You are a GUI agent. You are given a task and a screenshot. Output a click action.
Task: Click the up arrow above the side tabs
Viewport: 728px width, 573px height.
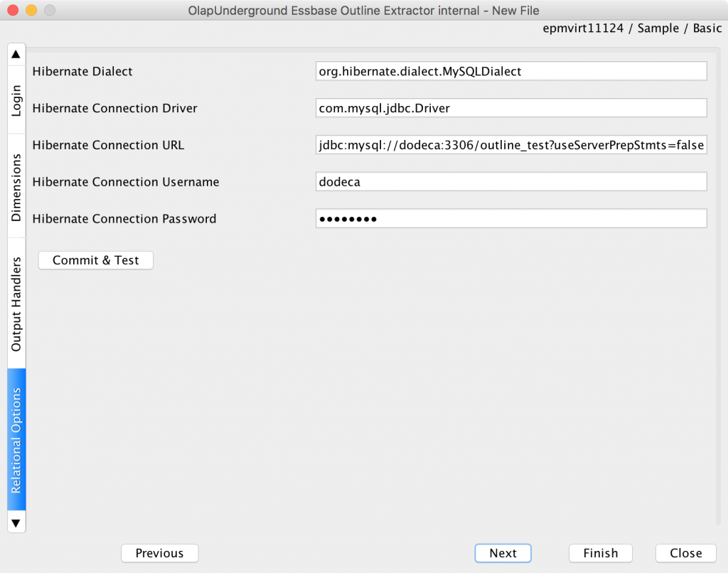(16, 54)
